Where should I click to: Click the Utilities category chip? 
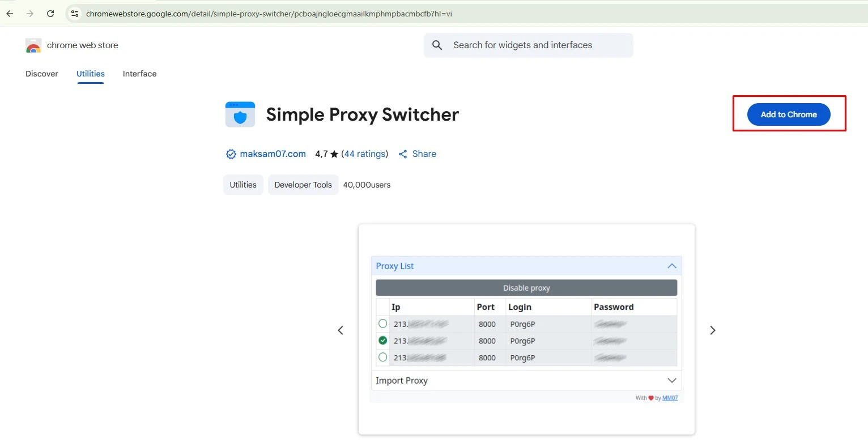click(243, 185)
